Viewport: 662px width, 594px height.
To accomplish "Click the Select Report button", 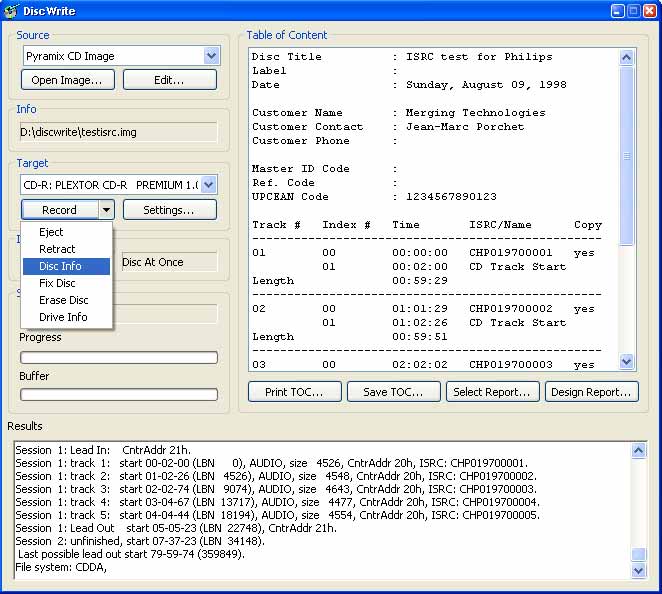I will click(492, 392).
